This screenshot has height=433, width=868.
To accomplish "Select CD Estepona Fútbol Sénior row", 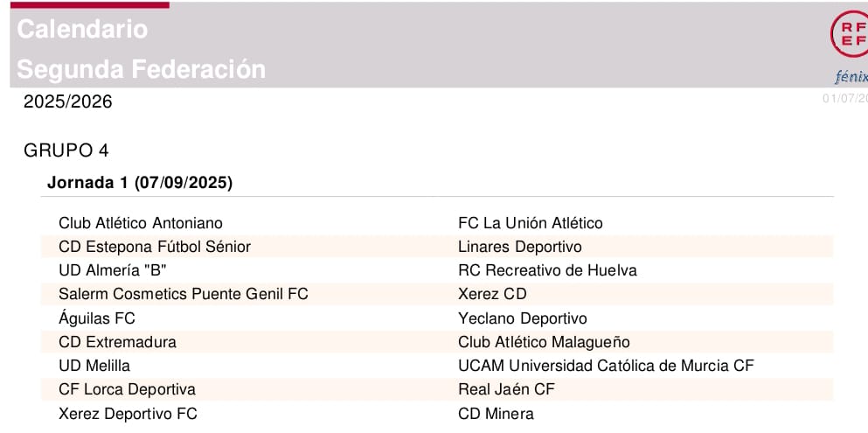I will 437,247.
